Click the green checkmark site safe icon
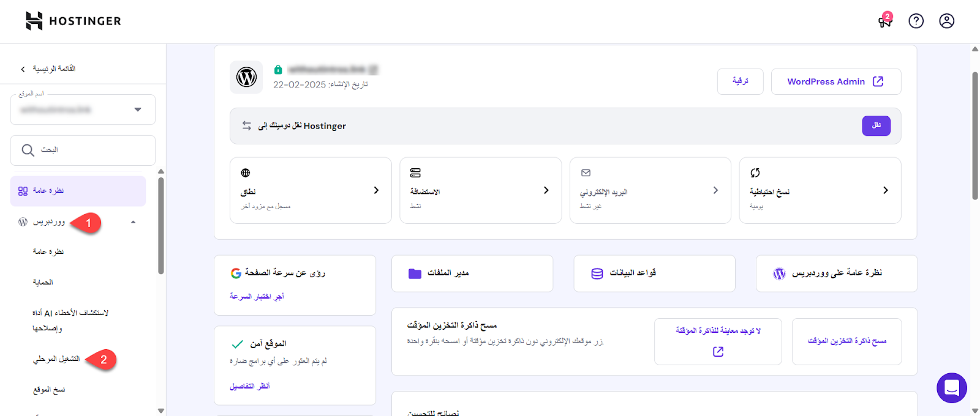Screen dimensions: 980x416 (x=237, y=344)
